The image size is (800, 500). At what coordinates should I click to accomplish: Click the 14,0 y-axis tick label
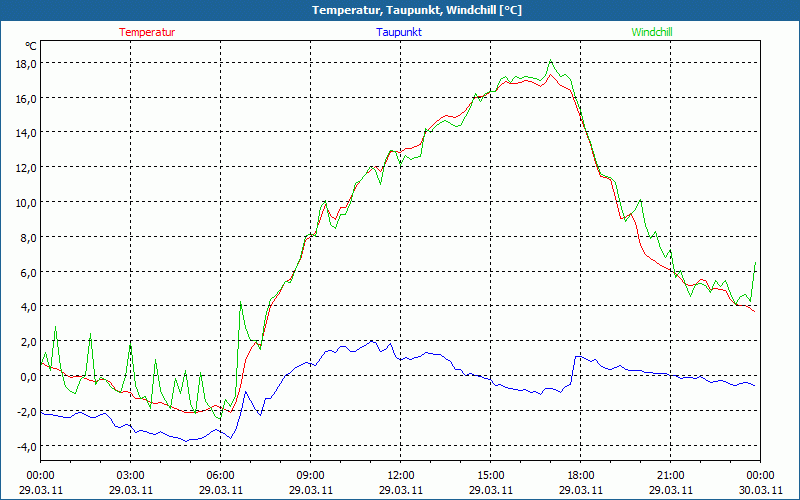tap(25, 133)
